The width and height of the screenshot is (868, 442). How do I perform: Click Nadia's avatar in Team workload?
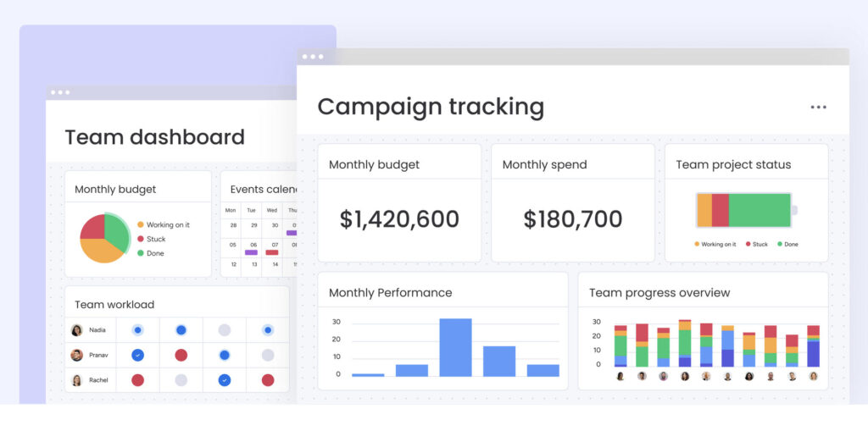77,330
